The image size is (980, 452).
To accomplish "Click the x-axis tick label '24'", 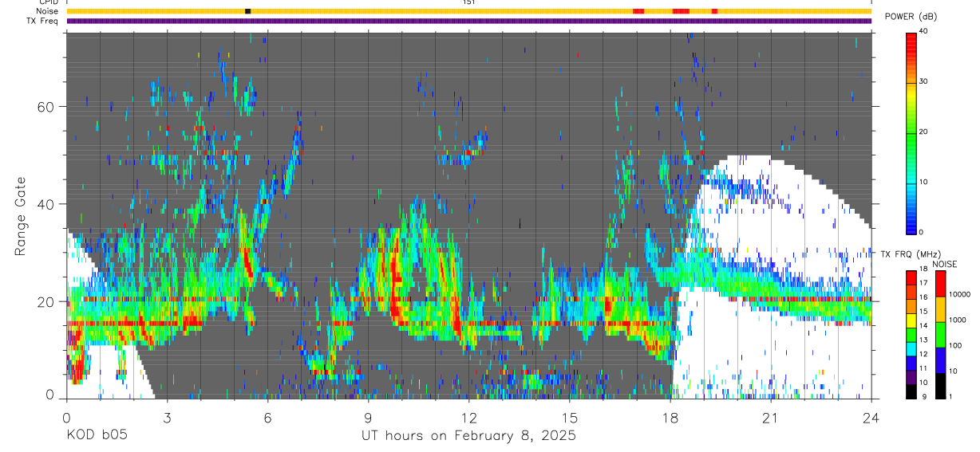I will pyautogui.click(x=871, y=417).
